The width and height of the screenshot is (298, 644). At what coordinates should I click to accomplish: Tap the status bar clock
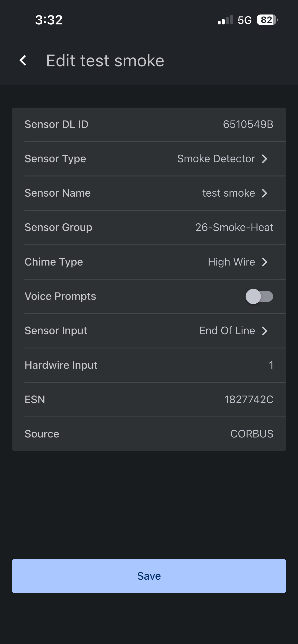point(49,20)
